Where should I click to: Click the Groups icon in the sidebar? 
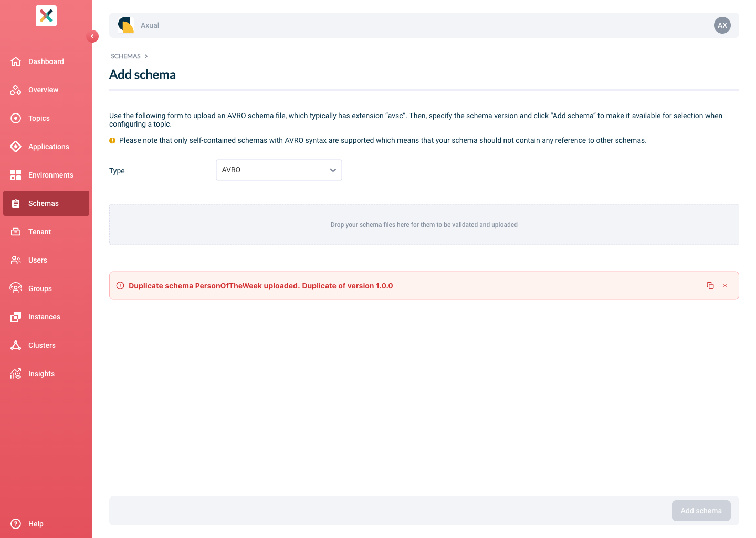tap(16, 288)
